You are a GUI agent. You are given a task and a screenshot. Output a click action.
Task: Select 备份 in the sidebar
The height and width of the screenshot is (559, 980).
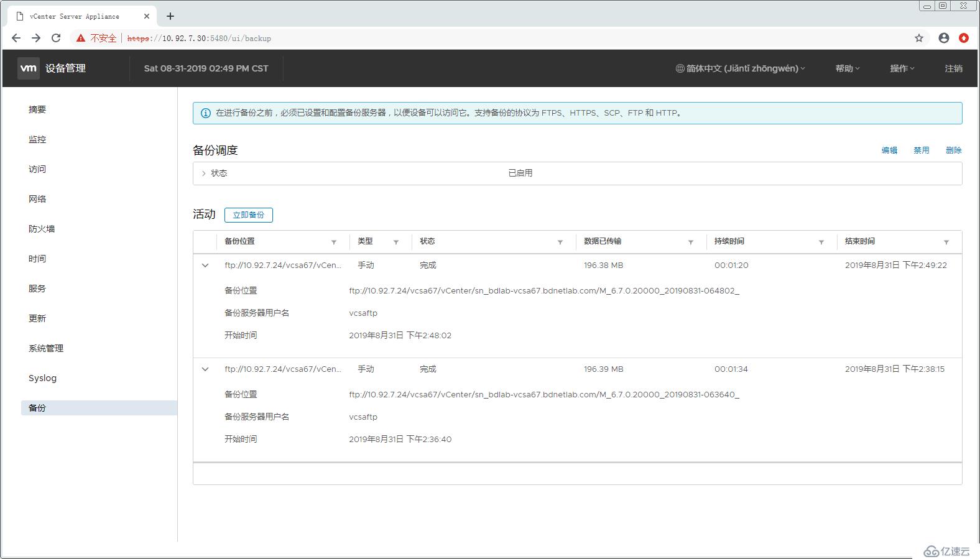99,408
